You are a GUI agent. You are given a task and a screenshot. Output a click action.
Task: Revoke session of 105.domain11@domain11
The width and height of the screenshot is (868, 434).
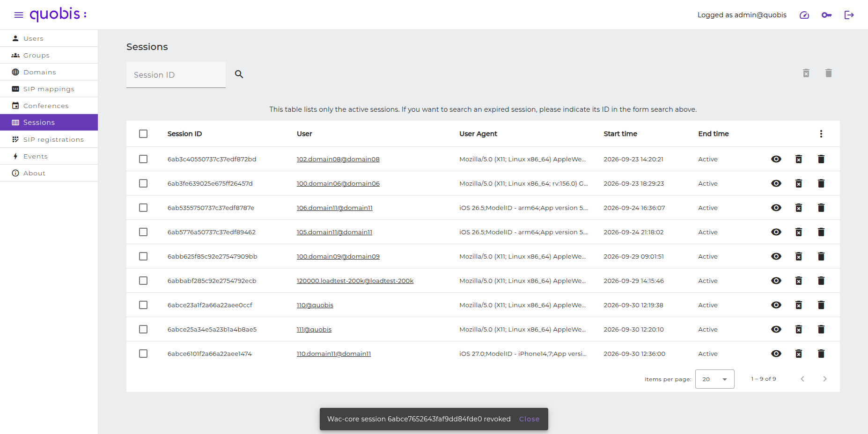799,232
